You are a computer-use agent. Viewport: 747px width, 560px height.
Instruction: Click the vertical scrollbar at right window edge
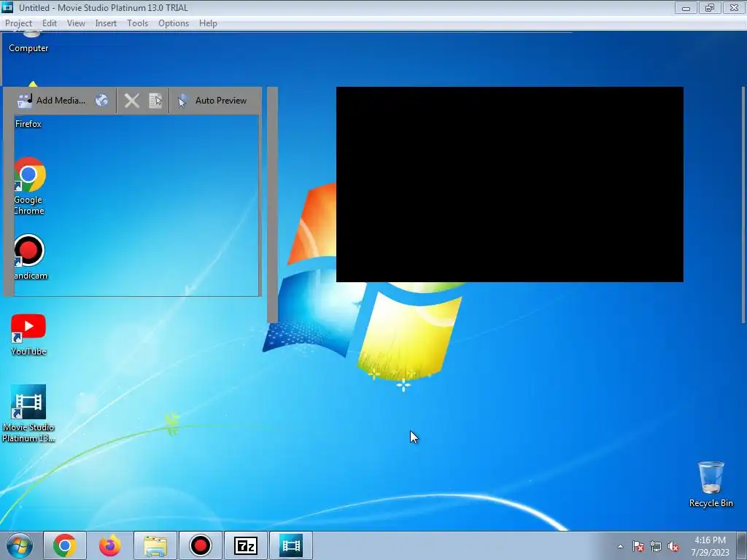[743, 205]
